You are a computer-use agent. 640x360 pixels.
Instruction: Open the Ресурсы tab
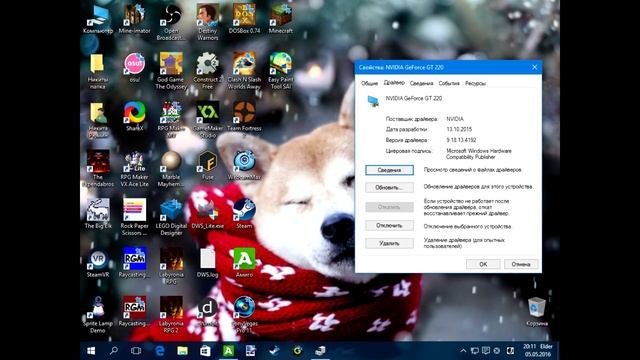click(476, 83)
